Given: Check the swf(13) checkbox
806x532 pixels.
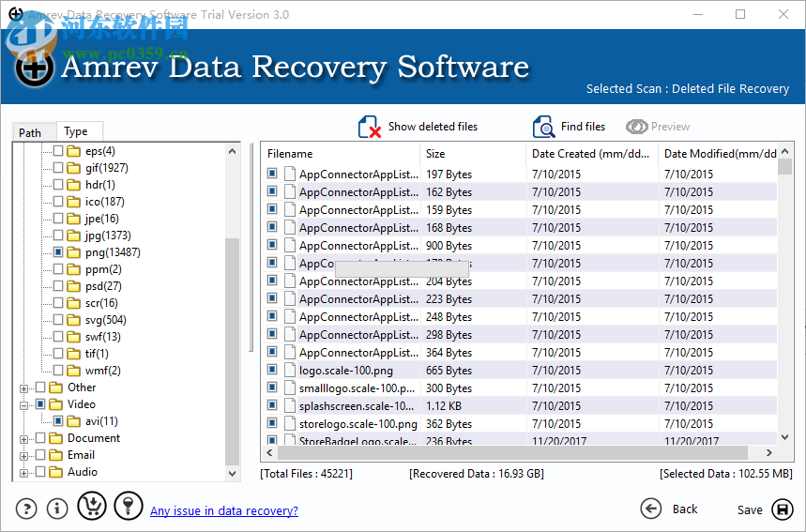Looking at the screenshot, I should (58, 336).
